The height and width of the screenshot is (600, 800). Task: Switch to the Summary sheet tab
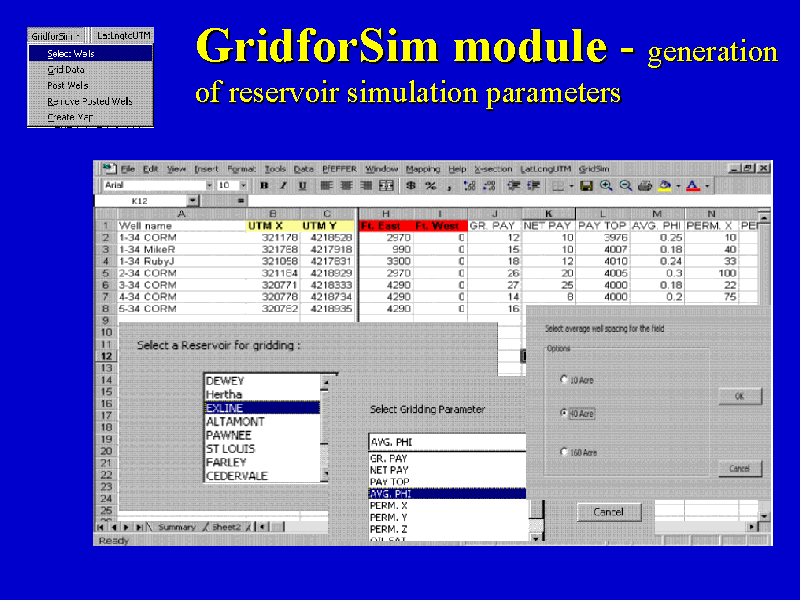(x=177, y=527)
